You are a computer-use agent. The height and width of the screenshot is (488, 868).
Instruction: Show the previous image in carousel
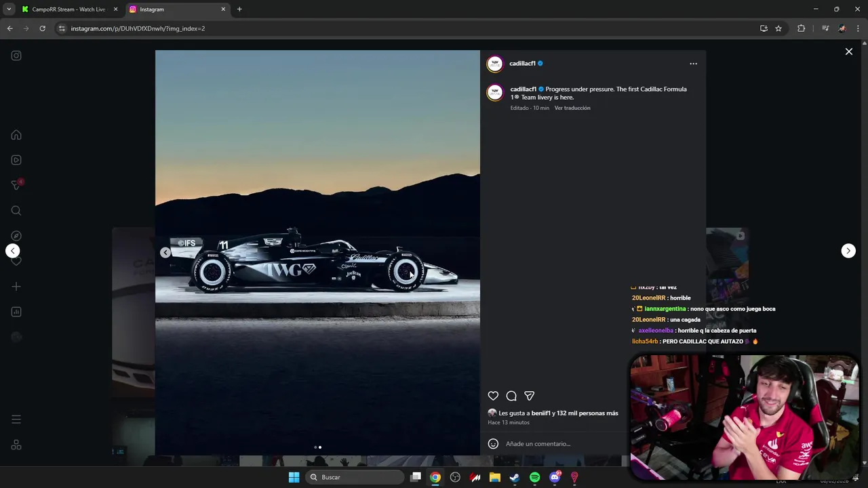point(165,253)
